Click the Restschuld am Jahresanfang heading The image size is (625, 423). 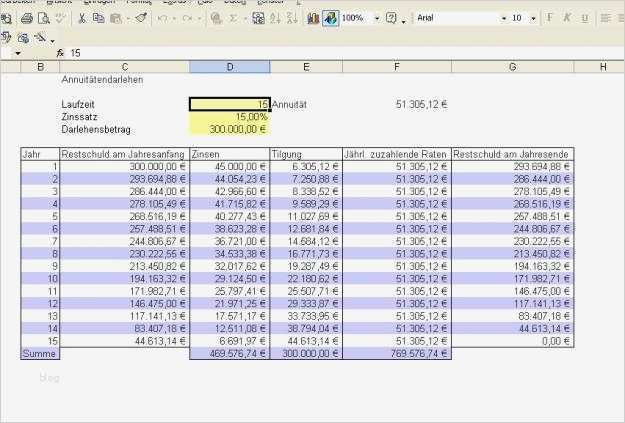[125, 154]
